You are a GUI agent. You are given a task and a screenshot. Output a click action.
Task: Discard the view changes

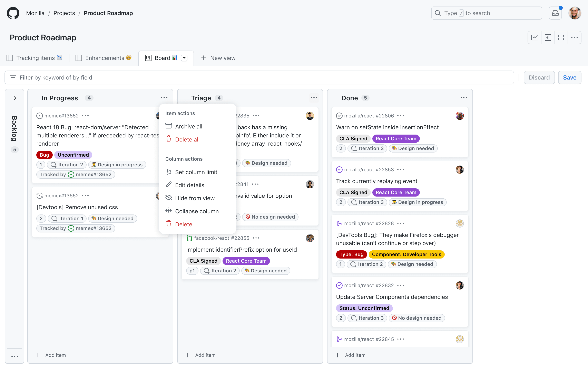click(x=539, y=77)
